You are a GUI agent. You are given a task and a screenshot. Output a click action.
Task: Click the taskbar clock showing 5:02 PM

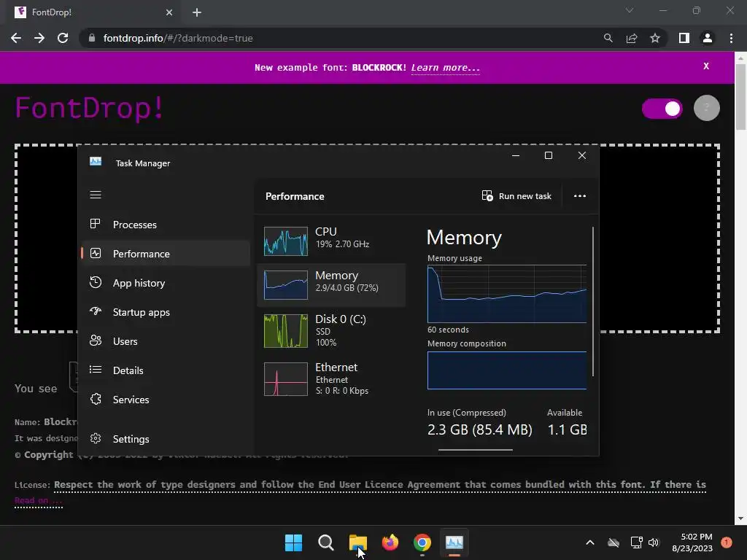(692, 542)
